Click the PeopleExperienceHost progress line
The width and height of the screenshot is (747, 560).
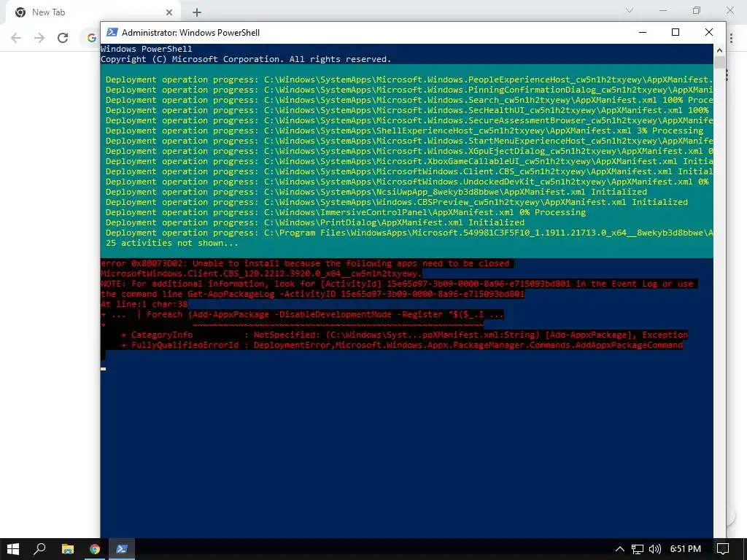pos(409,79)
